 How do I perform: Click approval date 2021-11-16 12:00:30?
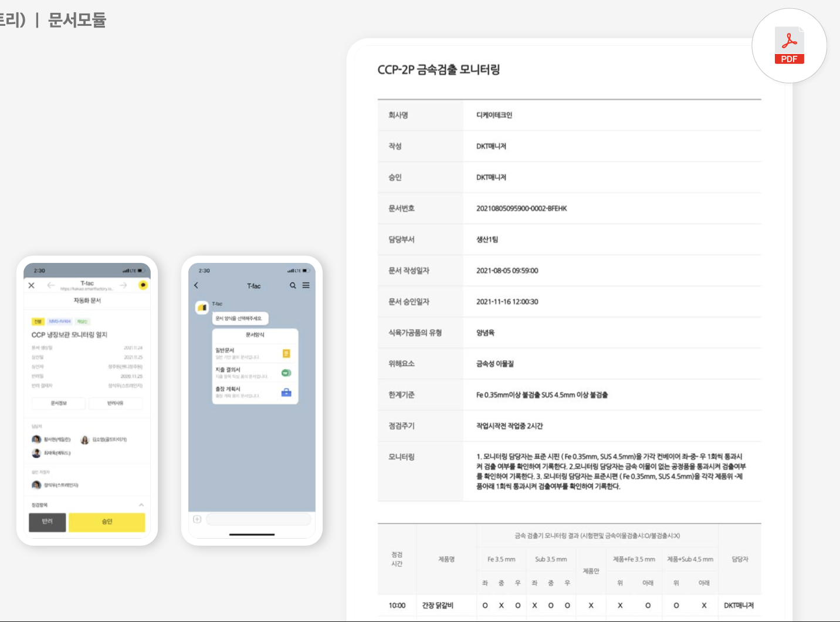(x=507, y=302)
